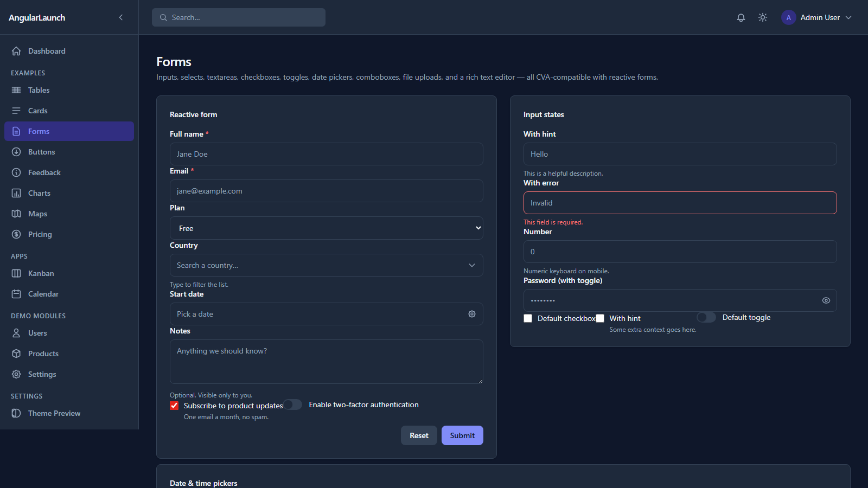Image resolution: width=868 pixels, height=488 pixels.
Task: Open the Users demo module link
Action: [69, 333]
